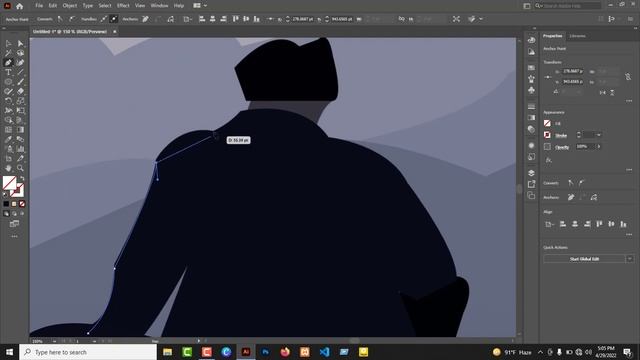
Task: Select the Rotate tool
Action: point(8,101)
